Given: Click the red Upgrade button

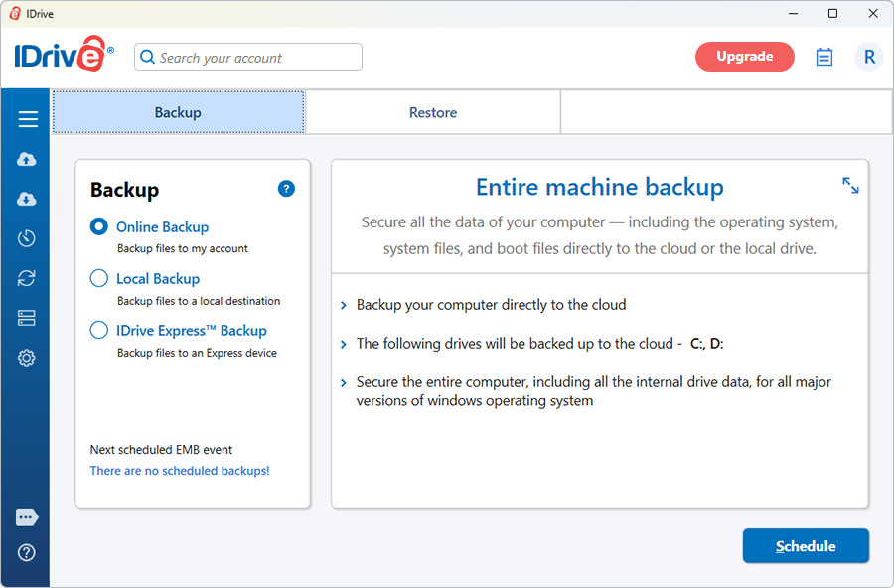Looking at the screenshot, I should pyautogui.click(x=745, y=57).
